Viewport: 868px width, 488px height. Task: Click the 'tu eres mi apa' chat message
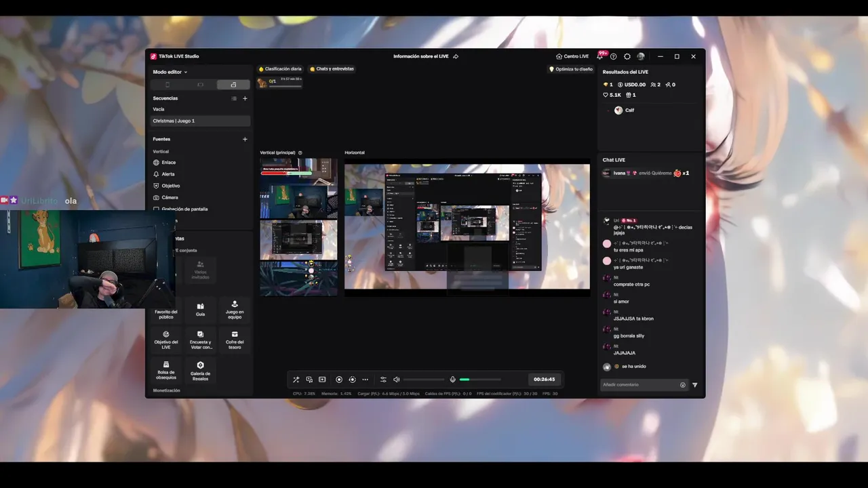tap(629, 250)
